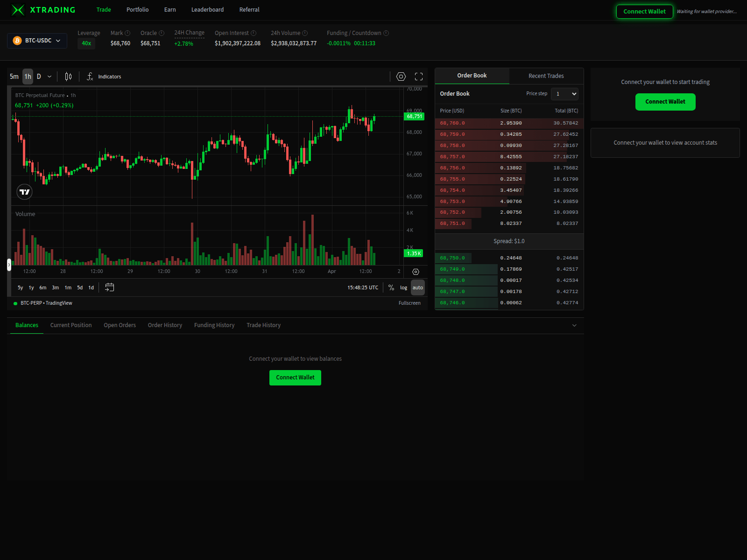Enter fullscreen chart mode
747x560 pixels.
[x=418, y=76]
